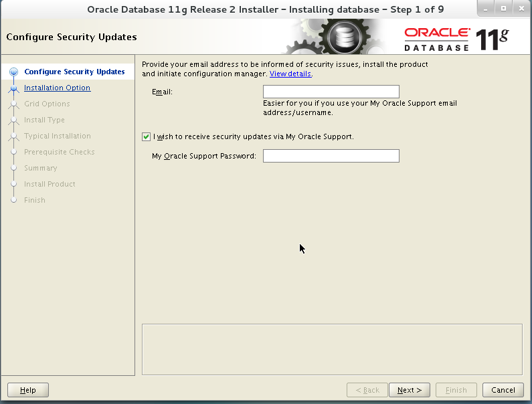Maximize the installer window
This screenshot has width=532, height=404.
[503, 9]
